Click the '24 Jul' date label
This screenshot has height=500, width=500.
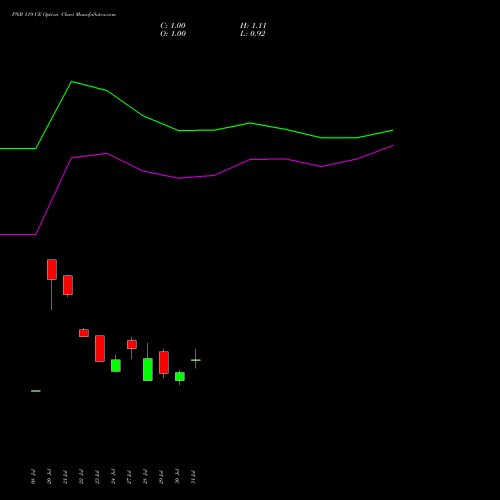[113, 477]
